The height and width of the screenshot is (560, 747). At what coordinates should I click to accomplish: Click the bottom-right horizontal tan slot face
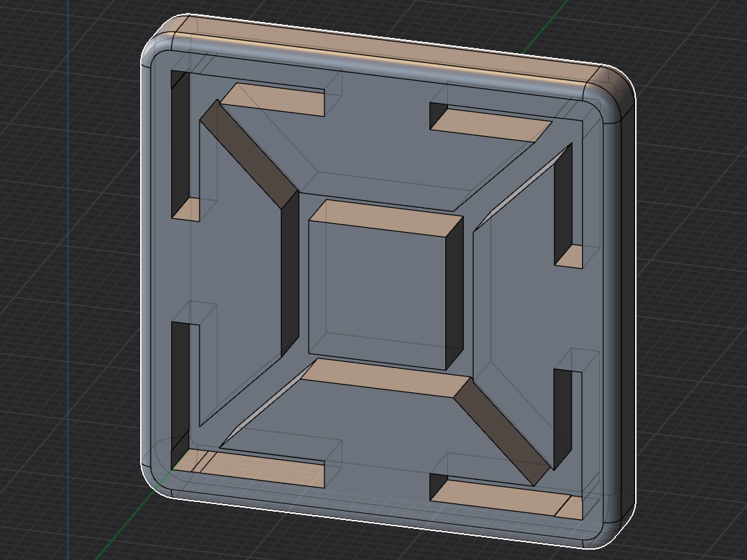501,498
